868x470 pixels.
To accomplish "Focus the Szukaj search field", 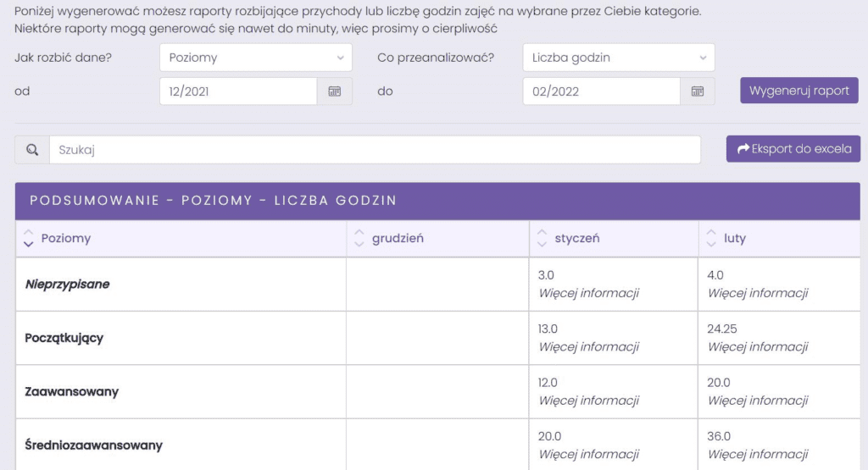I will (375, 150).
